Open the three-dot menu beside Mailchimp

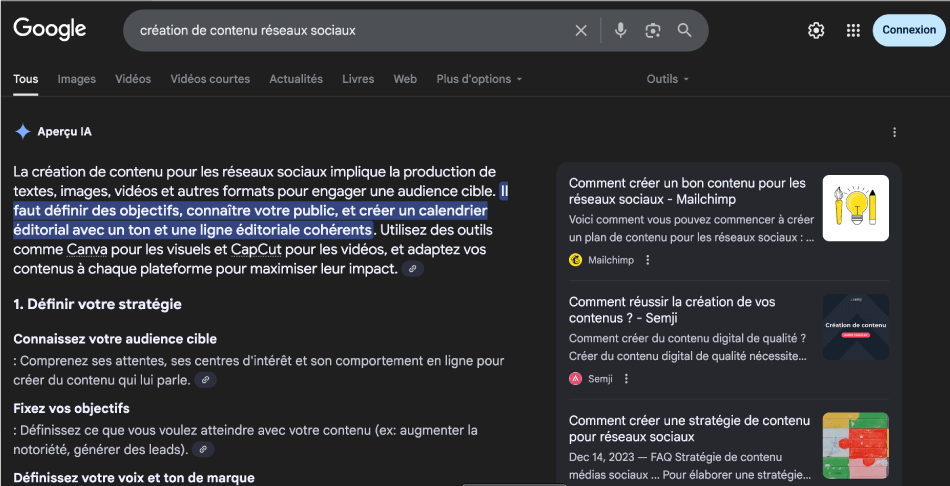648,260
